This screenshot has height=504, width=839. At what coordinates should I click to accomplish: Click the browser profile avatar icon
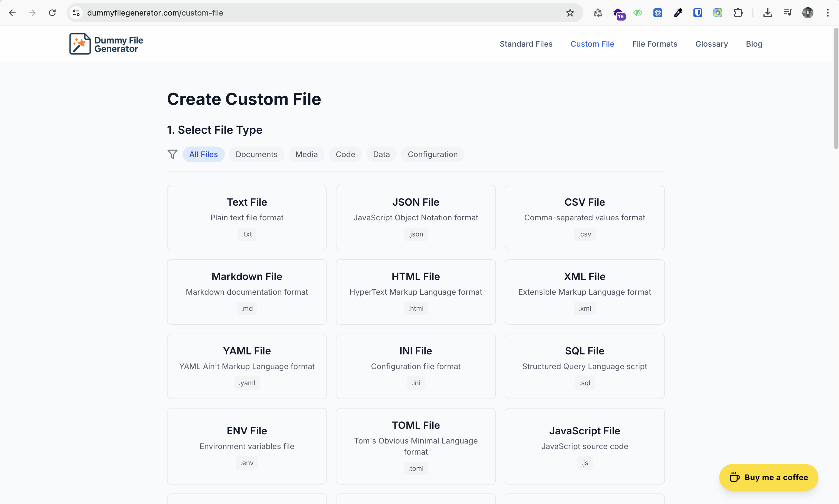click(x=808, y=12)
